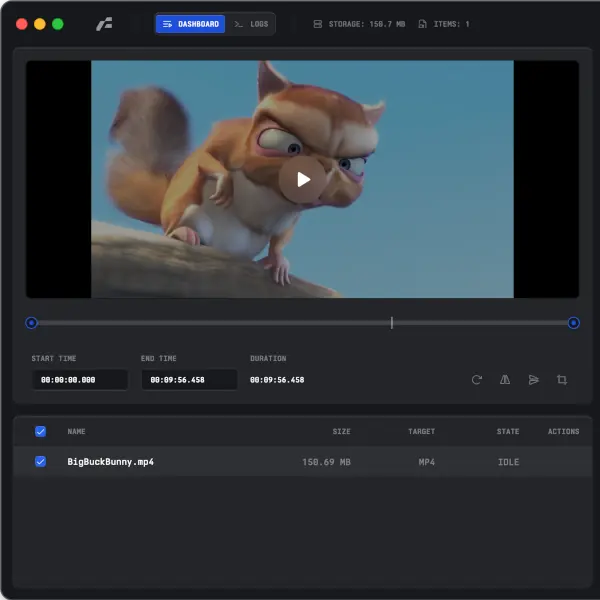
Task: Toggle the select-all checkbox in table header
Action: (x=41, y=432)
